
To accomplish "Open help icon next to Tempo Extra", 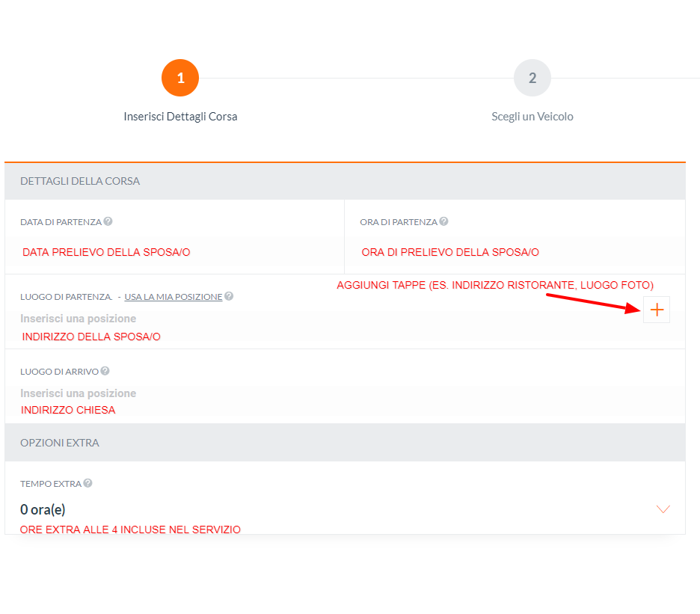I will coord(88,483).
